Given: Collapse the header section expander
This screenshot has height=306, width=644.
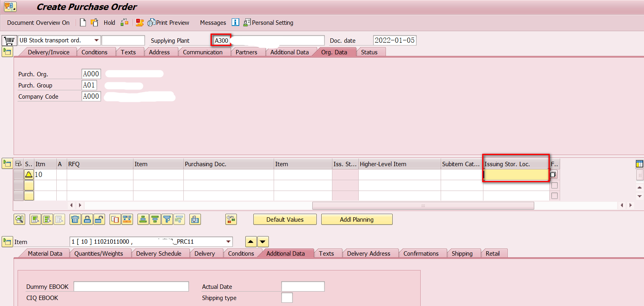Looking at the screenshot, I should point(7,52).
